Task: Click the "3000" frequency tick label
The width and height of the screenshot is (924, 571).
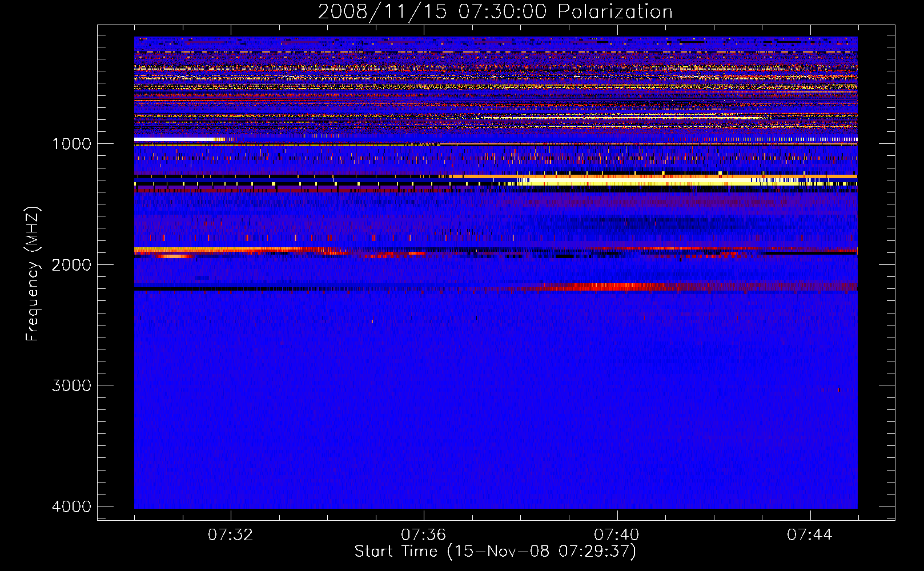Action: [71, 385]
